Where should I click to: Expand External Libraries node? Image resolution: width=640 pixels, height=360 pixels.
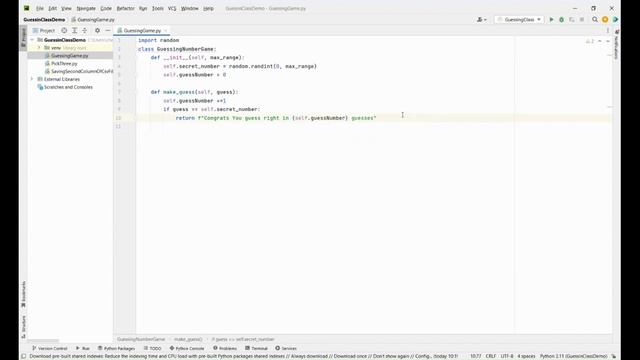tap(32, 79)
